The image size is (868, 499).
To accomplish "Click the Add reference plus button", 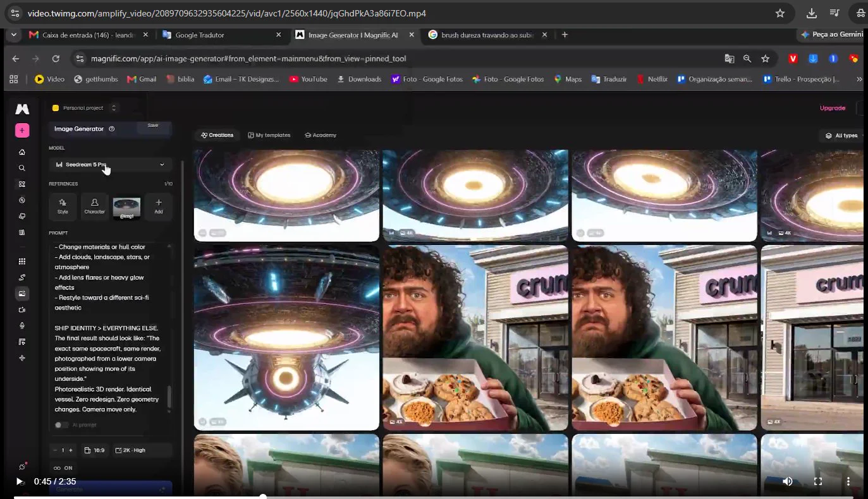I will point(159,207).
